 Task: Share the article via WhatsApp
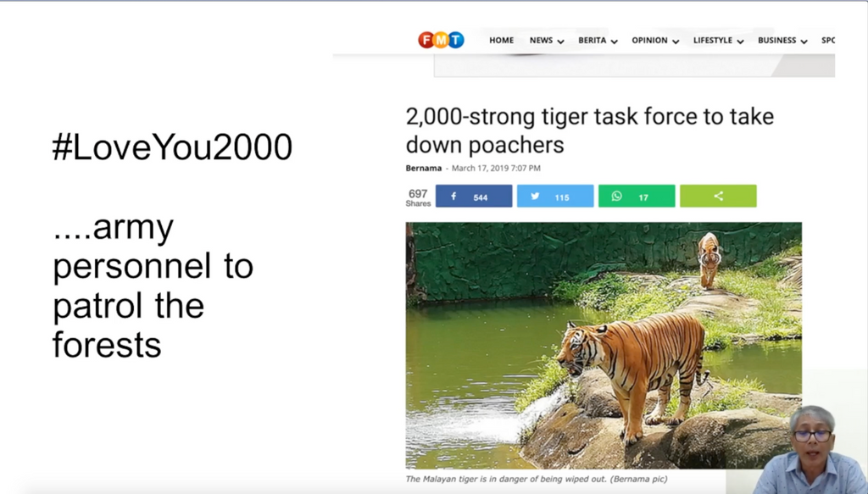pyautogui.click(x=637, y=197)
